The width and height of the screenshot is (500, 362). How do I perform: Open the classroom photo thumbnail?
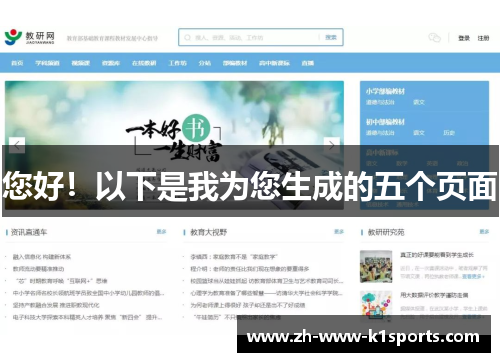[x=376, y=267]
